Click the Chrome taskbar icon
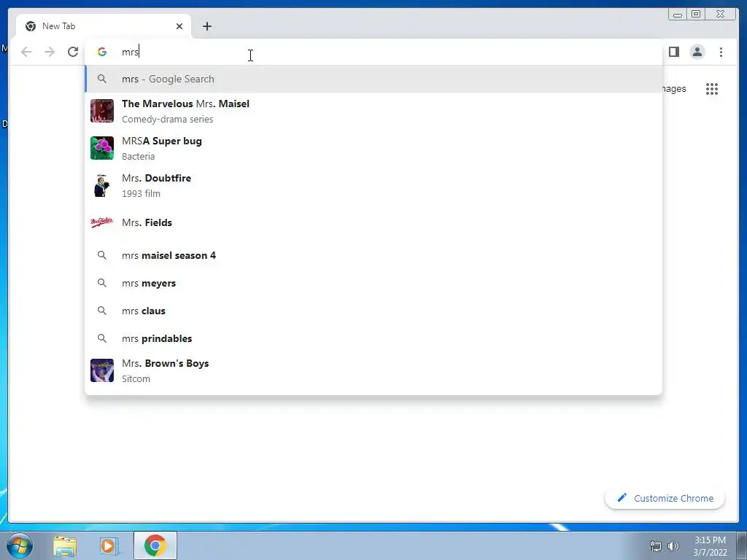This screenshot has height=560, width=747. (155, 545)
